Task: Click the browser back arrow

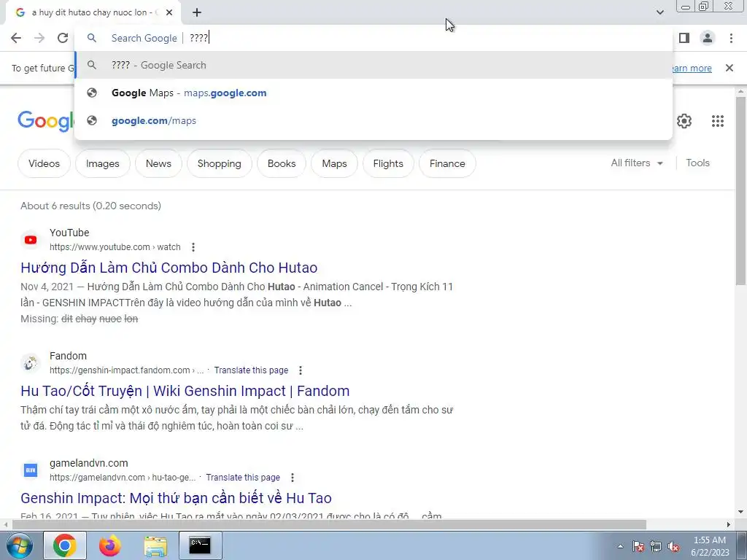Action: [x=16, y=38]
